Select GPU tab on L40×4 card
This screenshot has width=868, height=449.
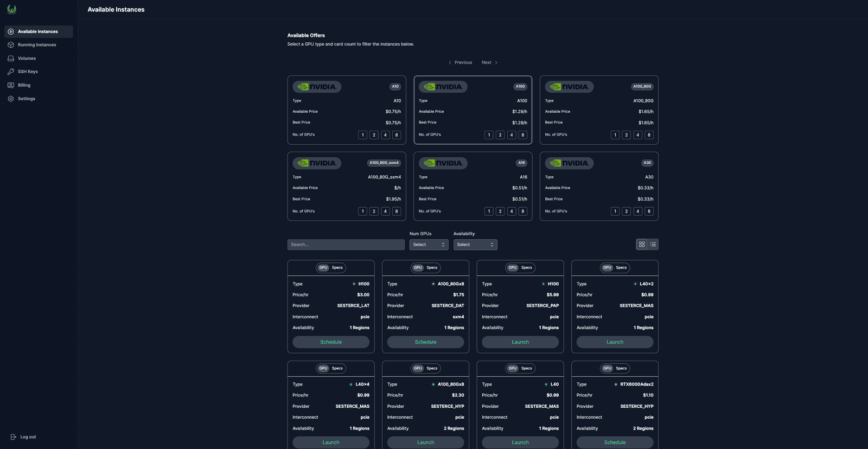(x=323, y=368)
